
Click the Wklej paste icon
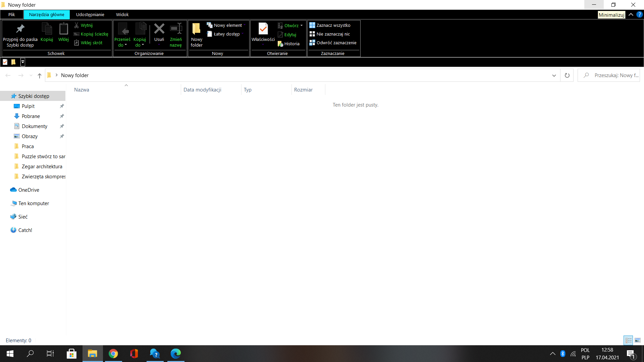click(x=63, y=29)
